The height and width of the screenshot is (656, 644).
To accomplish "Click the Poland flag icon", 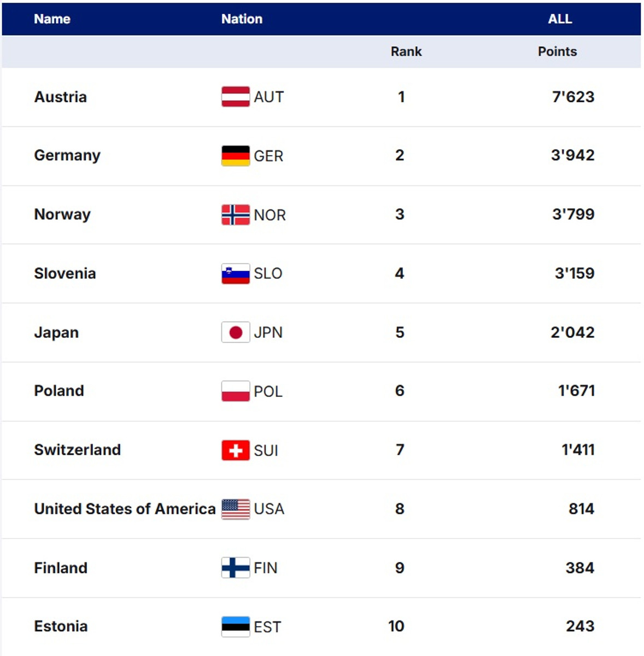I will tap(236, 391).
